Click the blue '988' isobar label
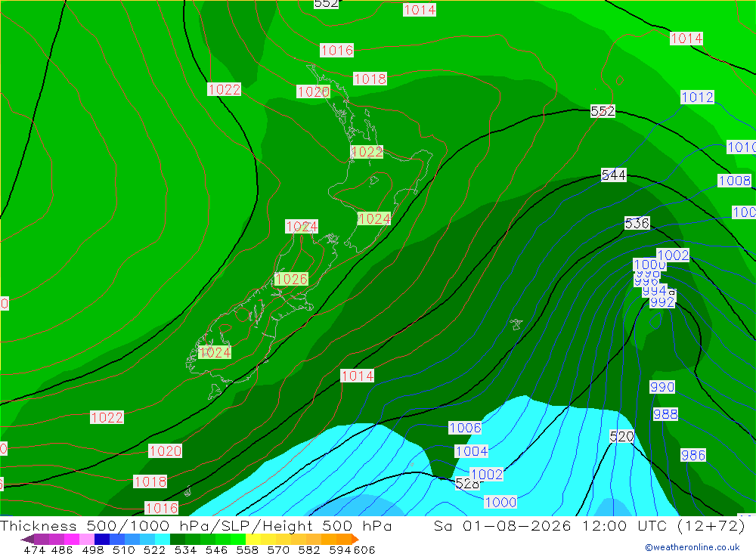 pos(665,414)
